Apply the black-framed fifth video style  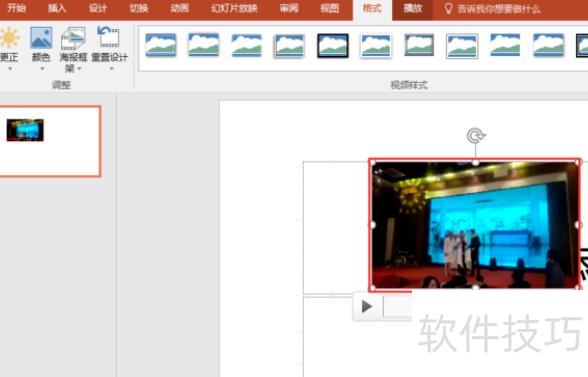[333, 45]
